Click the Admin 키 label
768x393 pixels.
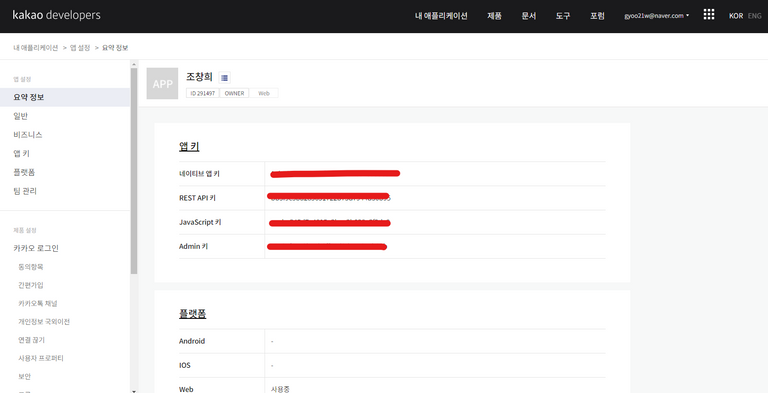193,246
